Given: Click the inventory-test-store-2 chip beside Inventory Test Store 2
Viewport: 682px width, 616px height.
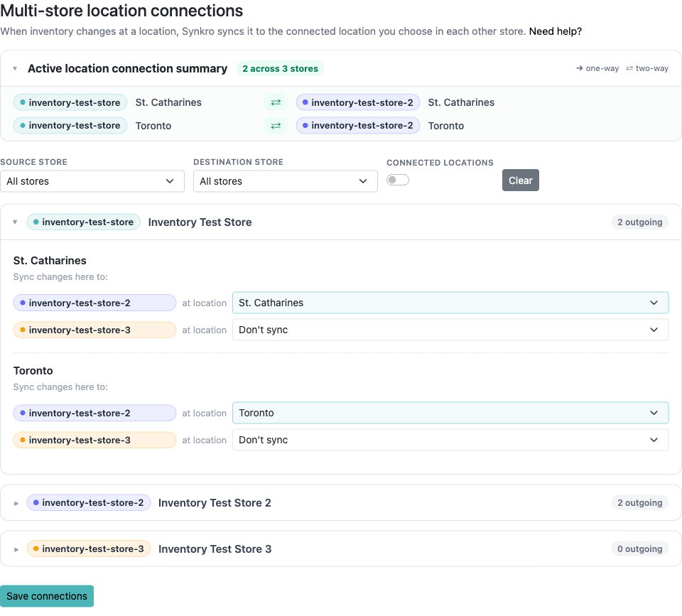Looking at the screenshot, I should (x=89, y=502).
